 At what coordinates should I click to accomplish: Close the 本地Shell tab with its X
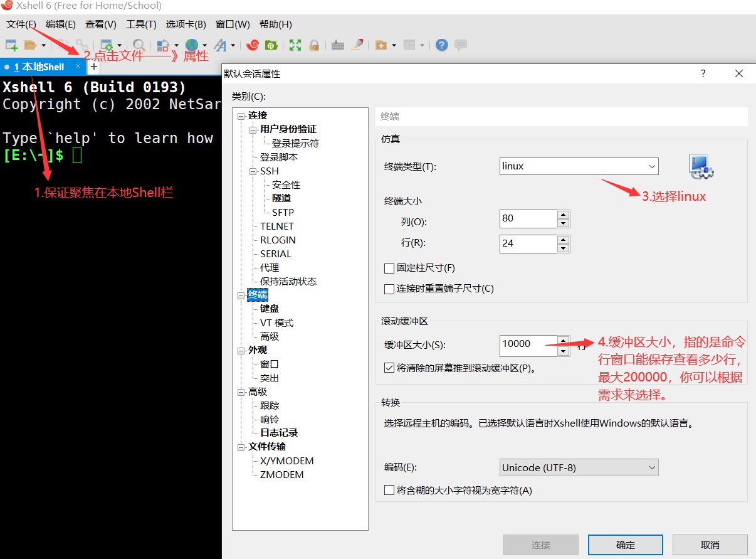pos(78,67)
